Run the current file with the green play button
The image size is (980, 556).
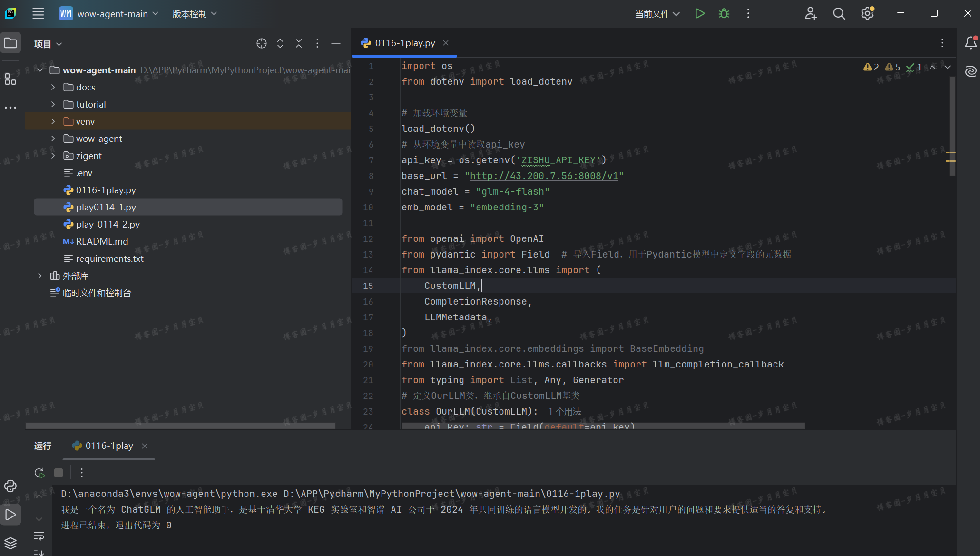[x=699, y=14]
